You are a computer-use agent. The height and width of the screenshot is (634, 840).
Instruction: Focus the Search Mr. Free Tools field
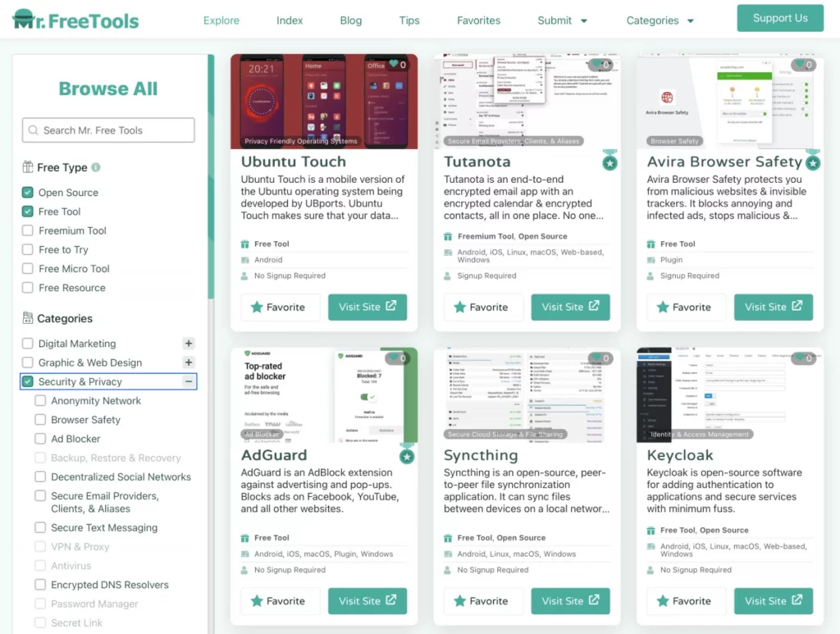(x=108, y=130)
